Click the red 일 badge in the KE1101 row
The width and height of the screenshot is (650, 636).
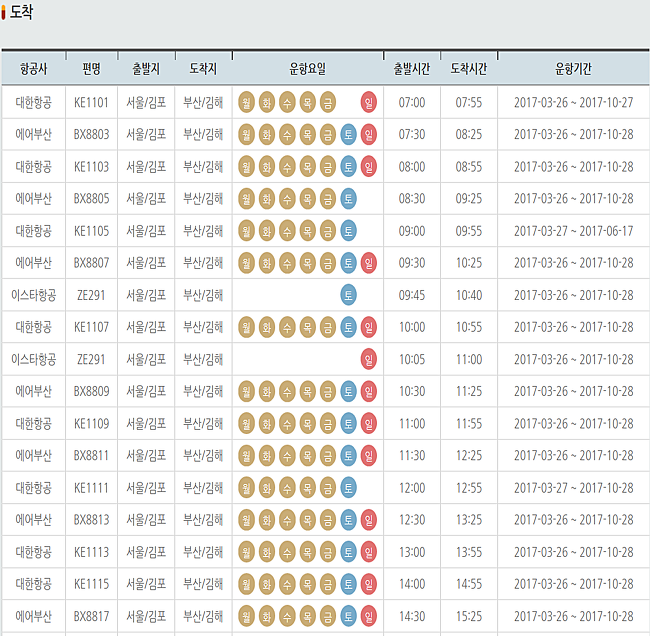coord(369,102)
